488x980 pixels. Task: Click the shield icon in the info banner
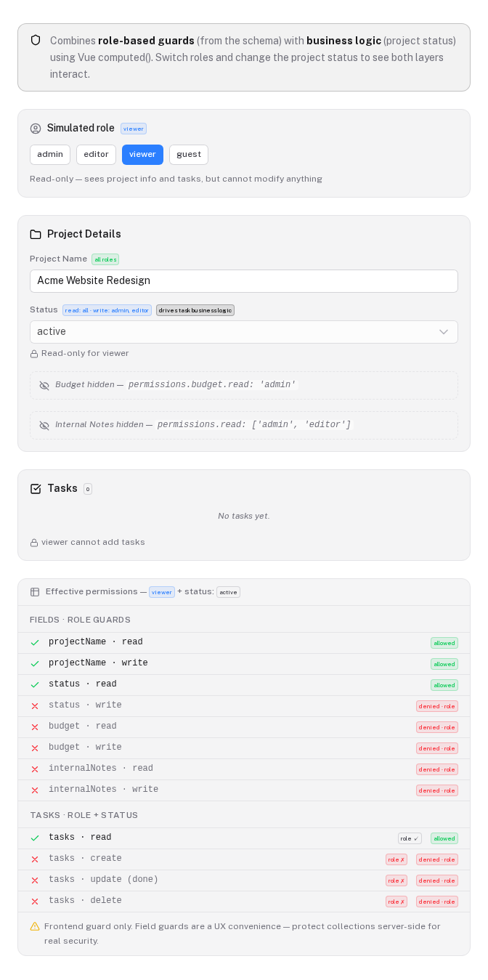(36, 41)
